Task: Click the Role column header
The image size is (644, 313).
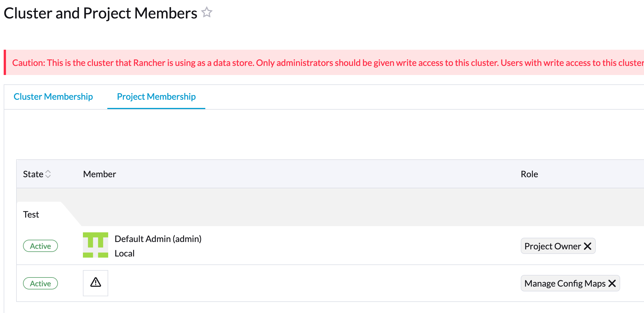Action: tap(529, 174)
